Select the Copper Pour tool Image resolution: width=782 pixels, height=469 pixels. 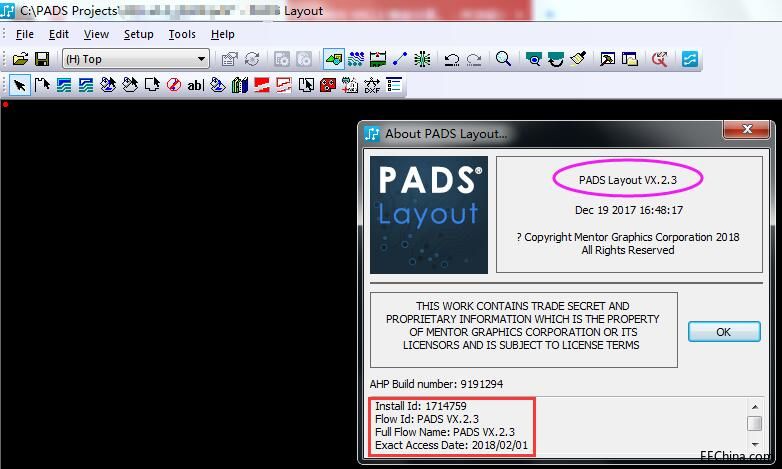click(108, 85)
